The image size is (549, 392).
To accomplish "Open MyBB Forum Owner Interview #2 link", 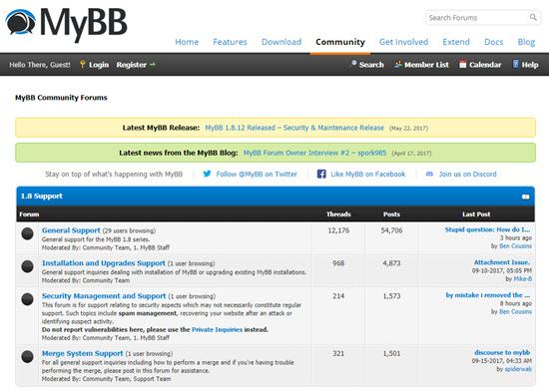I will click(x=314, y=153).
